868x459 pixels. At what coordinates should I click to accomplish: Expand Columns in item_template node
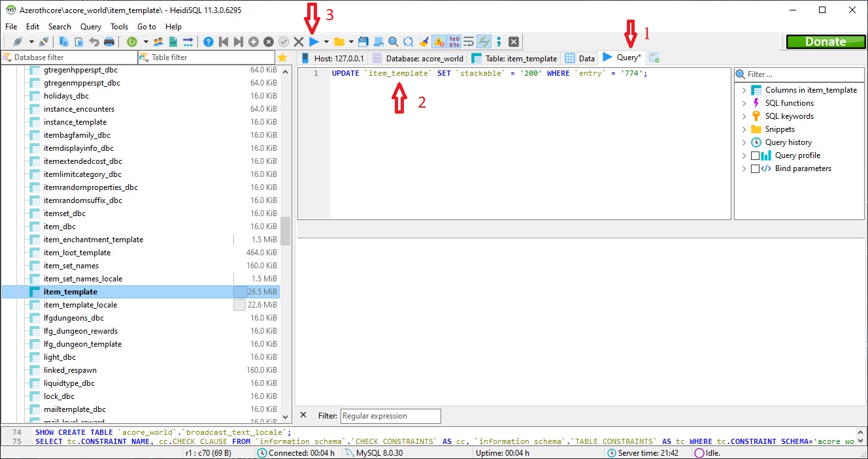(744, 90)
